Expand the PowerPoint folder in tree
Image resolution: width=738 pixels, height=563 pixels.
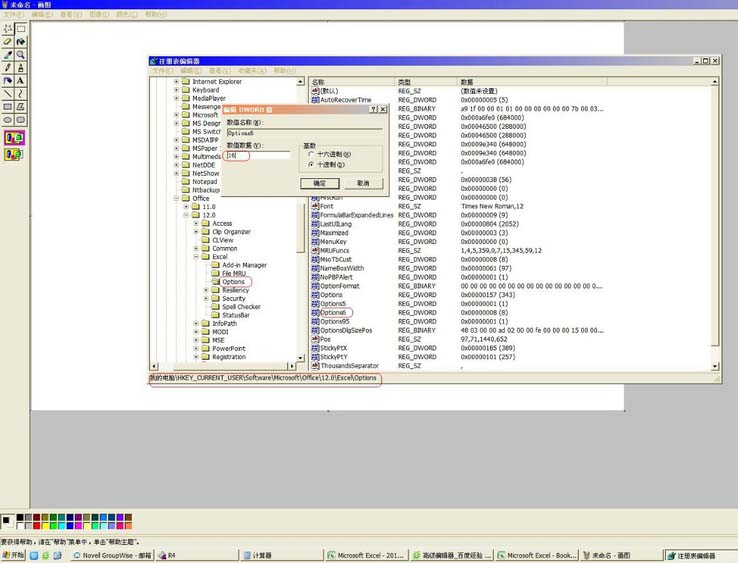(196, 348)
